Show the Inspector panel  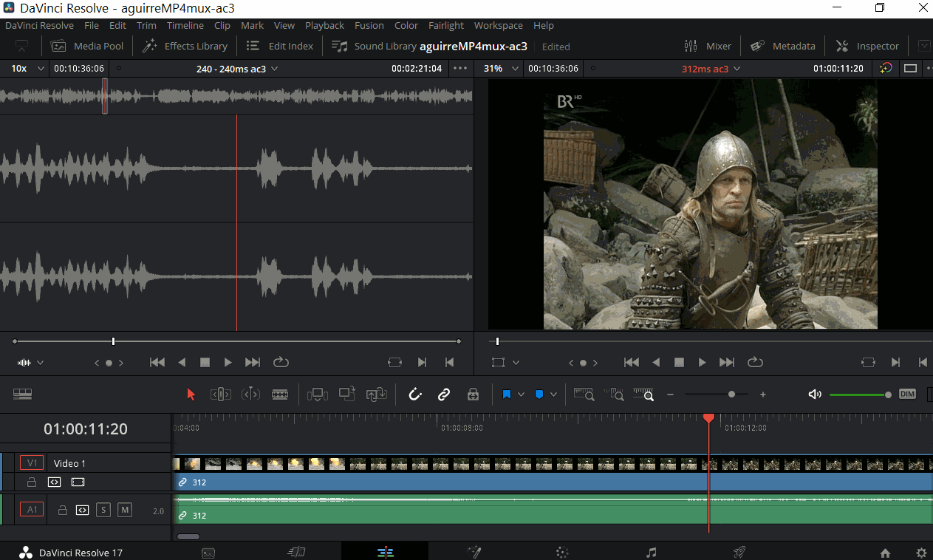pyautogui.click(x=867, y=46)
